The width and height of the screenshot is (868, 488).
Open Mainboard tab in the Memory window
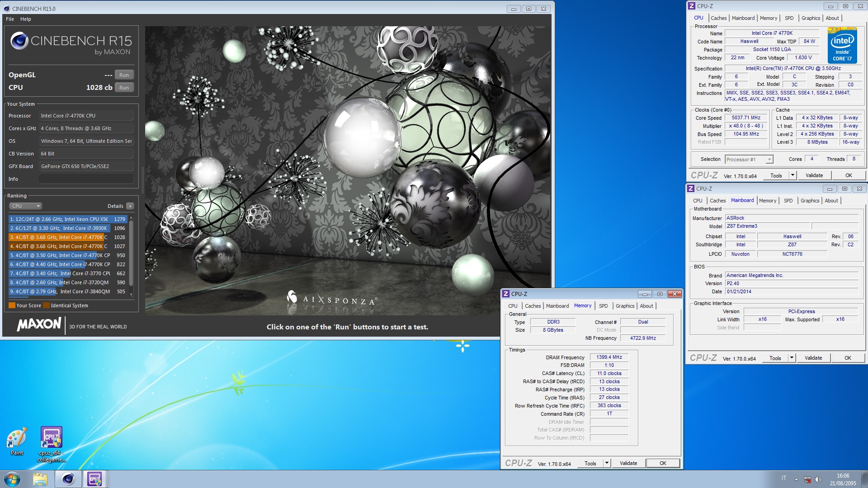point(557,306)
